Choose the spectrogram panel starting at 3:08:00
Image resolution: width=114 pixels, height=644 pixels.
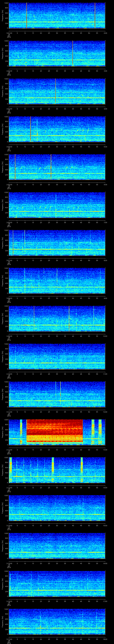pyautogui.click(x=57, y=280)
